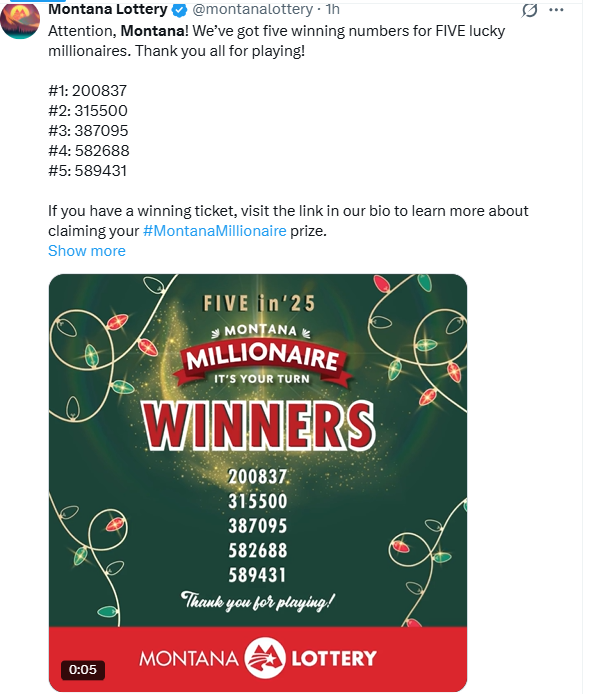This screenshot has height=694, width=607.
Task: Play the Montana Millionaire winners video
Action: tap(258, 482)
